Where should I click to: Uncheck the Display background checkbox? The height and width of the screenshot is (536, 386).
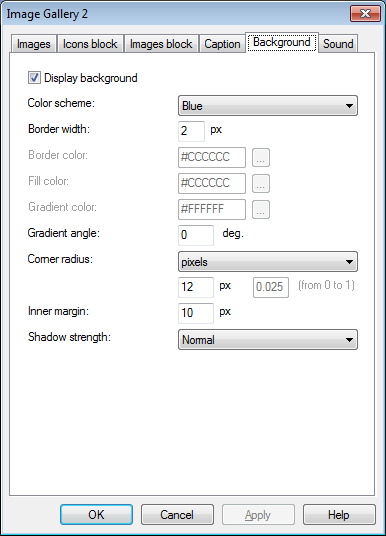click(34, 78)
